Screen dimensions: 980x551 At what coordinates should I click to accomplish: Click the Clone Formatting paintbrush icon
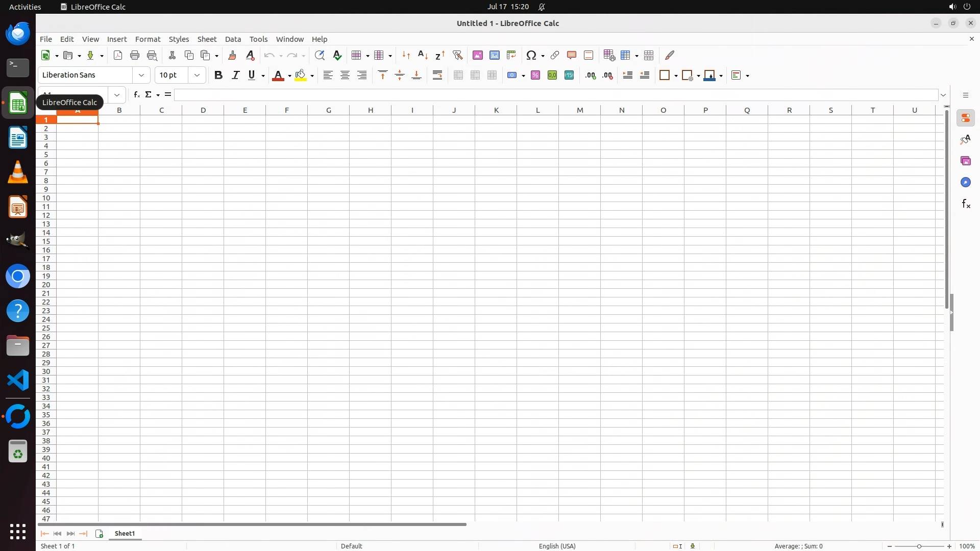click(x=232, y=55)
